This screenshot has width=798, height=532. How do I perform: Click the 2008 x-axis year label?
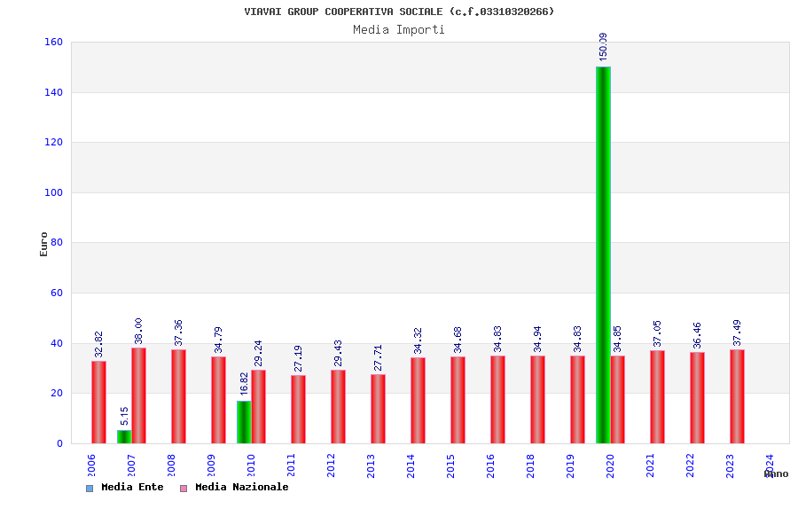tap(171, 465)
